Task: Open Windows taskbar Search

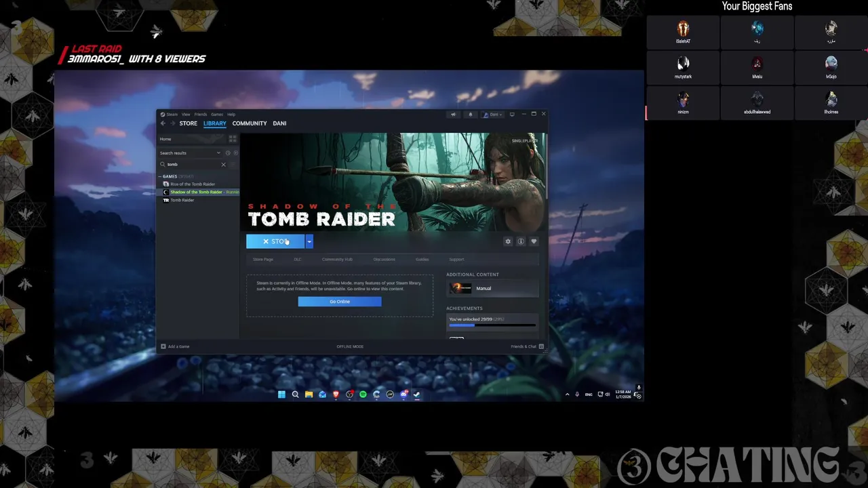Action: click(295, 394)
